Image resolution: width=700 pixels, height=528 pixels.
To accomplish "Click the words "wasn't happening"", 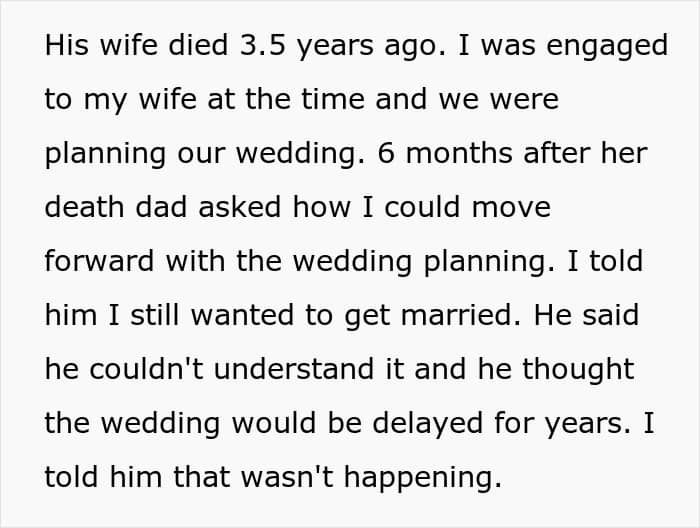I will tap(371, 478).
